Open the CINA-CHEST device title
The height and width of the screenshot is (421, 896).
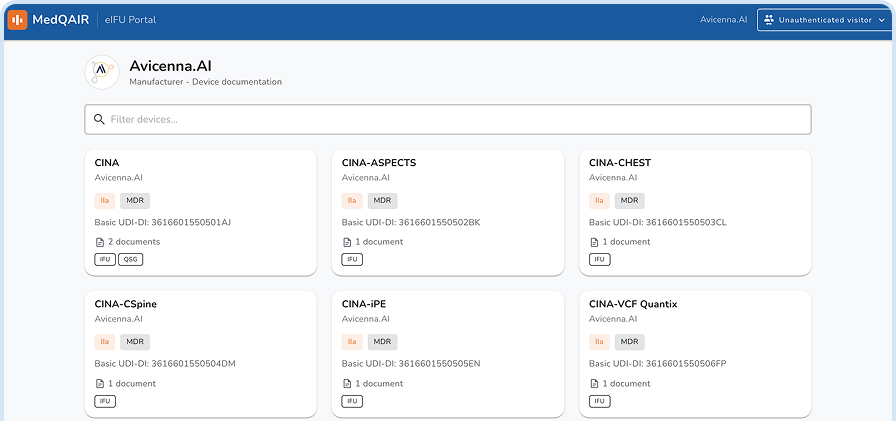(x=620, y=163)
